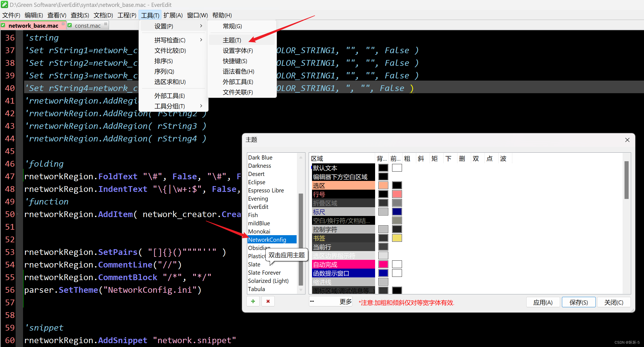The width and height of the screenshot is (644, 347).
Task: Click the fold marker on line 50
Action: pos(18,214)
